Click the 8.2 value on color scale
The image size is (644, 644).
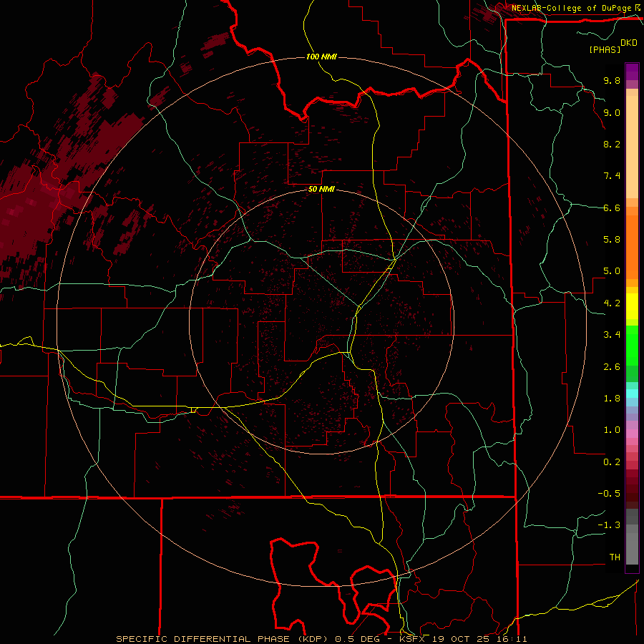612,144
